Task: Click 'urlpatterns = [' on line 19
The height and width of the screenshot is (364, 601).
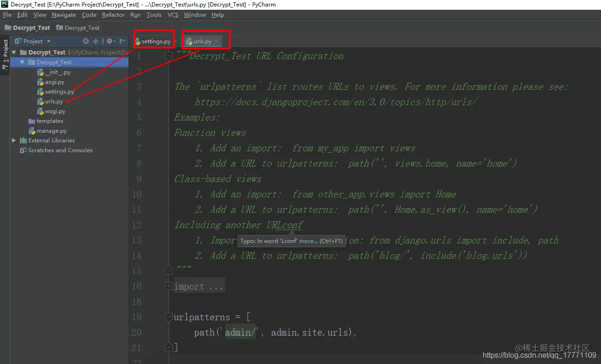Action: tap(212, 317)
